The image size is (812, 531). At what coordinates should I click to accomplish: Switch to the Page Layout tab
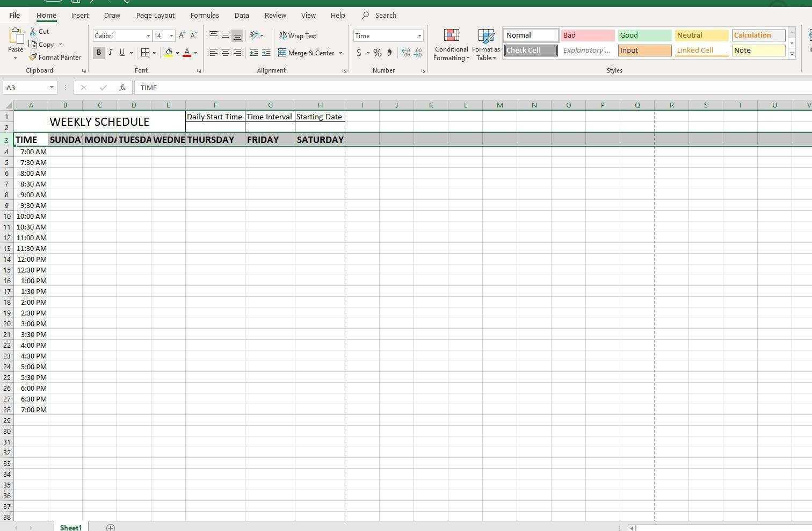coord(155,16)
